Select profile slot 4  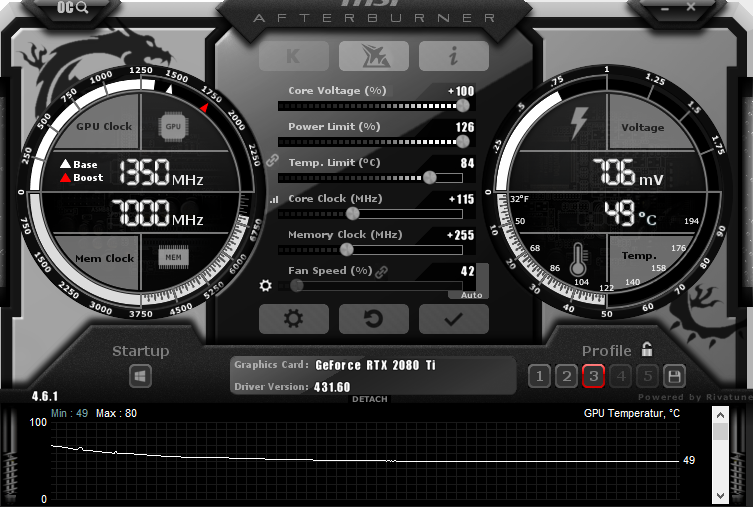[621, 376]
